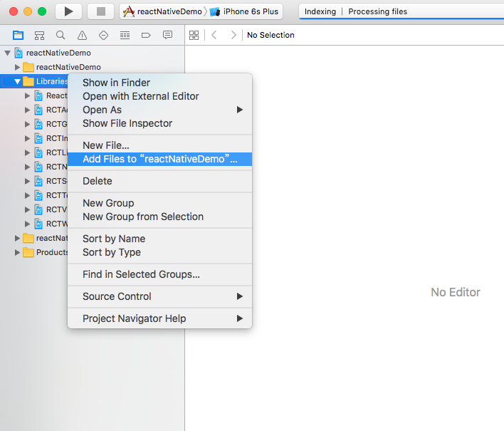Collapse the reactNativeDemo project root
The width and height of the screenshot is (504, 431).
coord(7,53)
